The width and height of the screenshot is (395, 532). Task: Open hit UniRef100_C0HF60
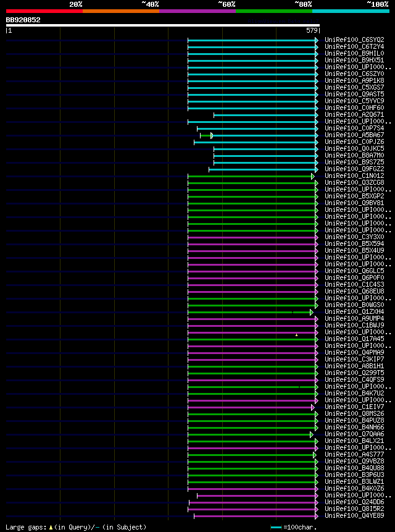click(x=354, y=108)
